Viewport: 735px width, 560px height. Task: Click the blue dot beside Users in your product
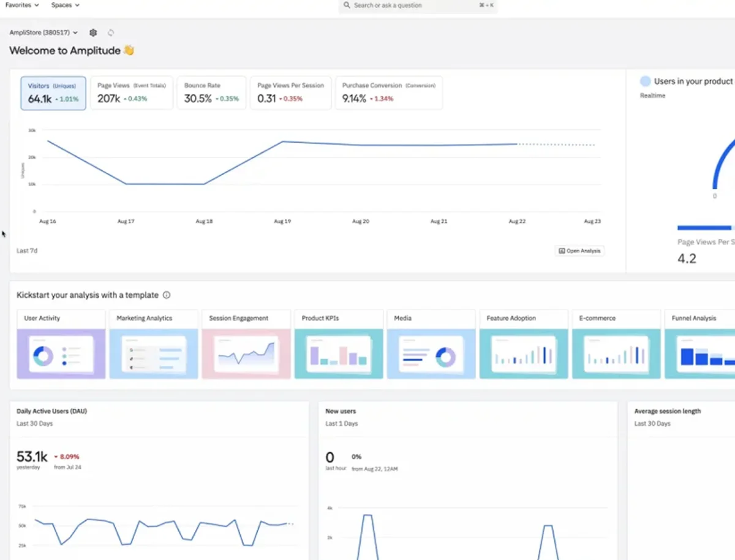[645, 81]
